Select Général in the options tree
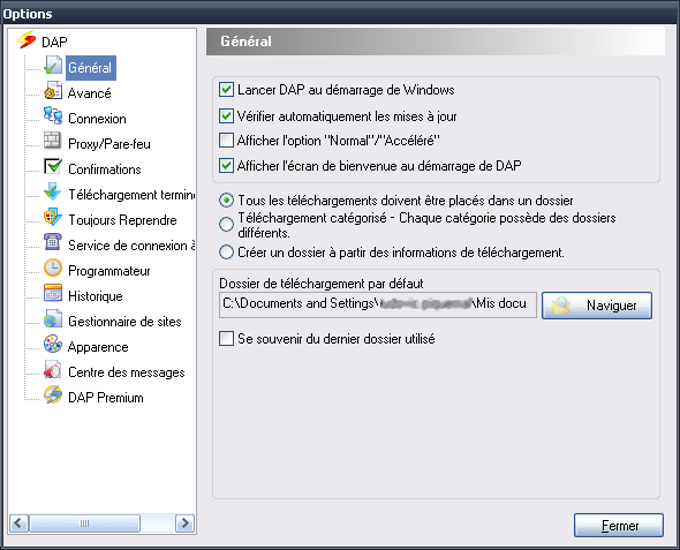This screenshot has height=550, width=680. tap(90, 68)
